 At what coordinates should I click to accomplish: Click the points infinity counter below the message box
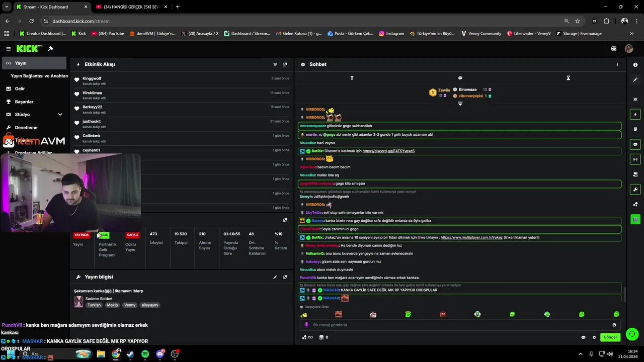(x=307, y=337)
